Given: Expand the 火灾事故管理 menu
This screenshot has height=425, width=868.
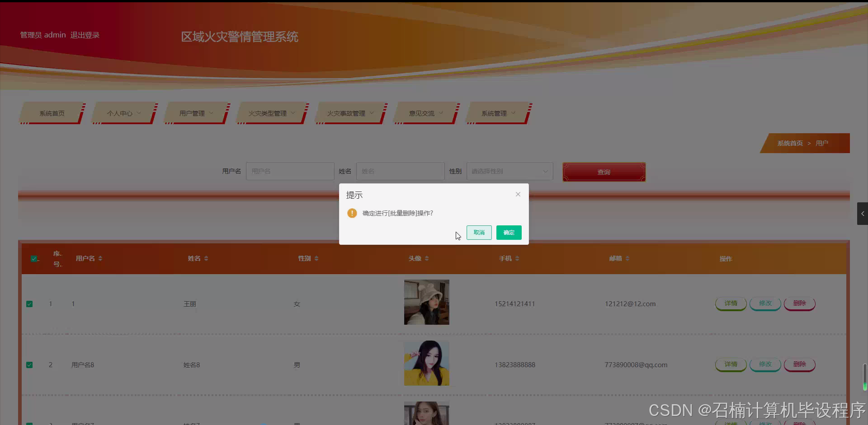Looking at the screenshot, I should [351, 113].
